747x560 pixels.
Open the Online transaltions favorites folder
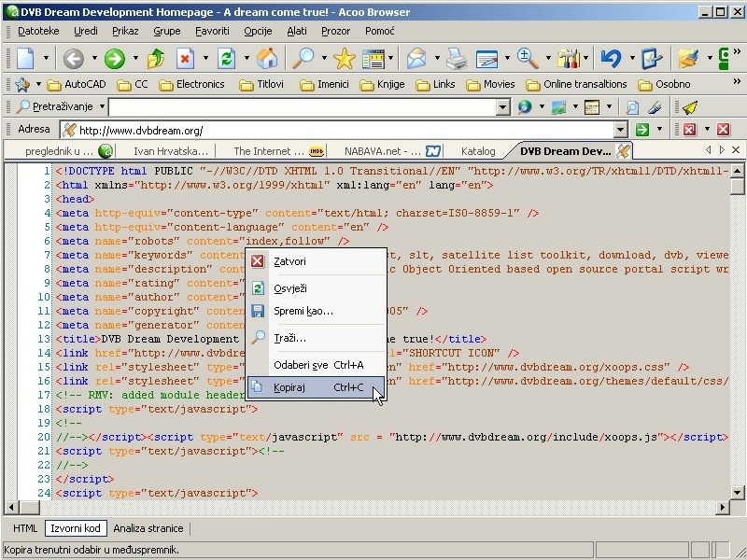(576, 84)
